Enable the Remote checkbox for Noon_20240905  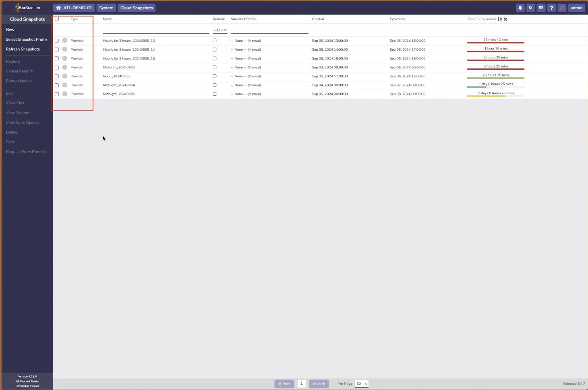214,76
